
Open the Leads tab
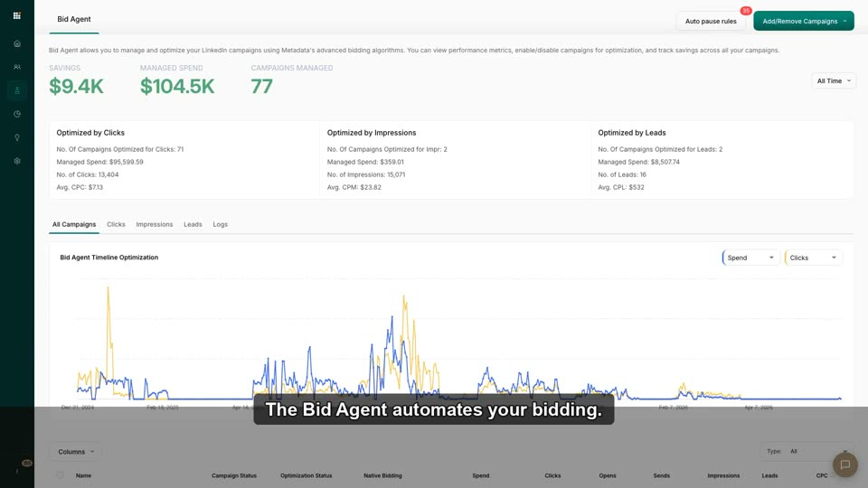point(193,225)
